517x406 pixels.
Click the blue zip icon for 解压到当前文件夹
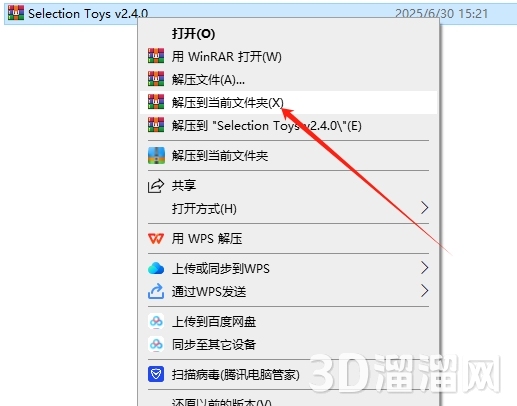(156, 155)
